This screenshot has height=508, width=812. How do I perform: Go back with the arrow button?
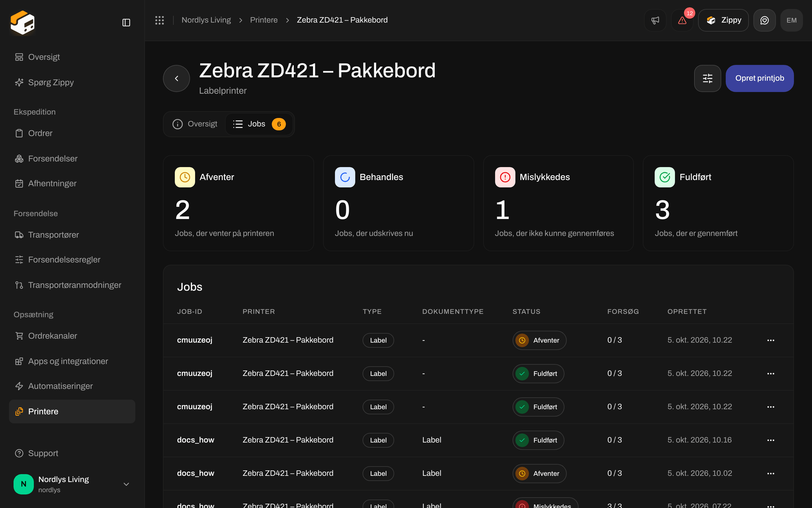tap(176, 78)
